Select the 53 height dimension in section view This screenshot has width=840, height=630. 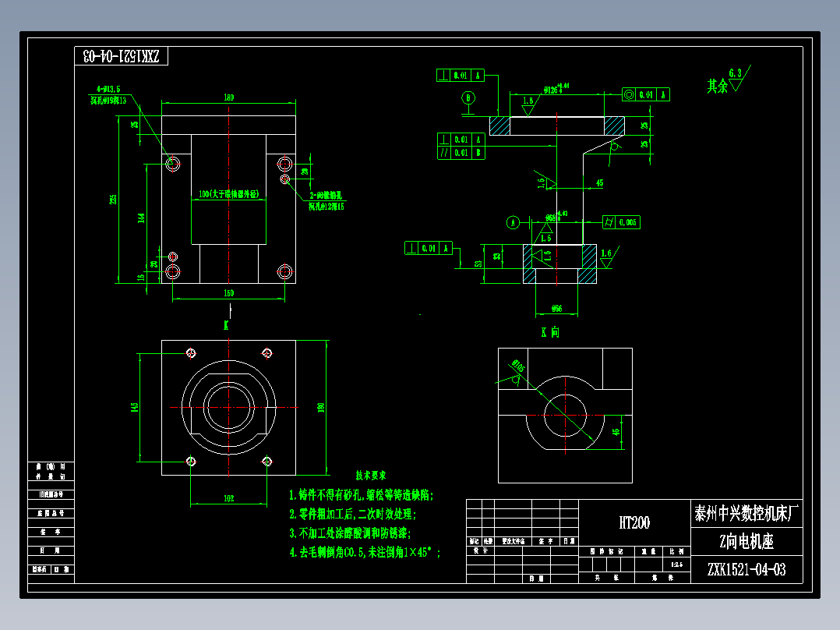point(478,264)
